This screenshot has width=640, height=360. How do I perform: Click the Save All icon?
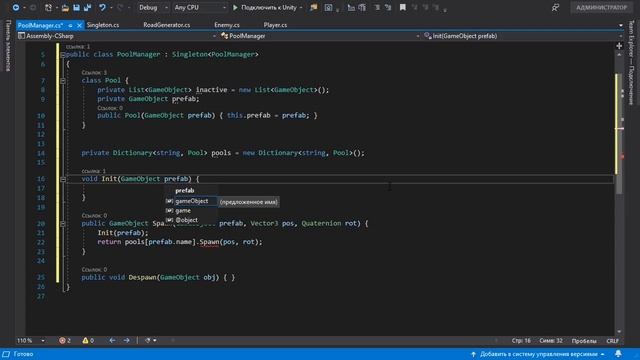click(x=87, y=7)
